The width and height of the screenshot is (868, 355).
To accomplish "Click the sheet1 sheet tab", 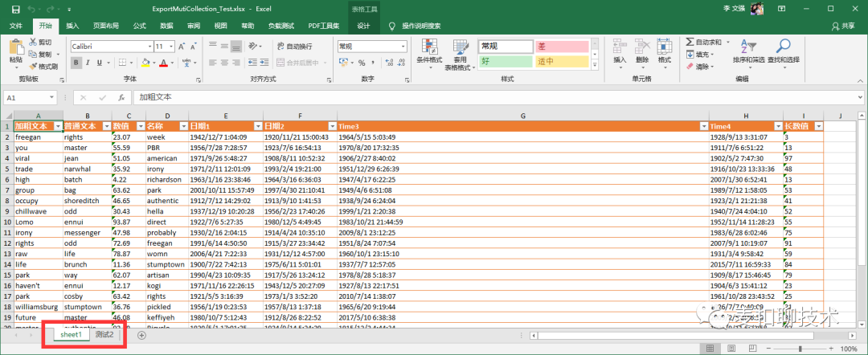I will (72, 335).
